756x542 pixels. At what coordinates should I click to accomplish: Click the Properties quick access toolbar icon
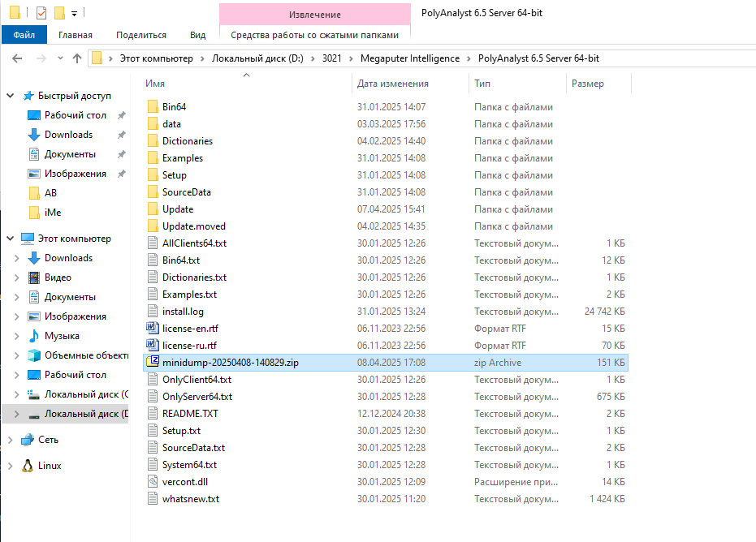click(41, 13)
